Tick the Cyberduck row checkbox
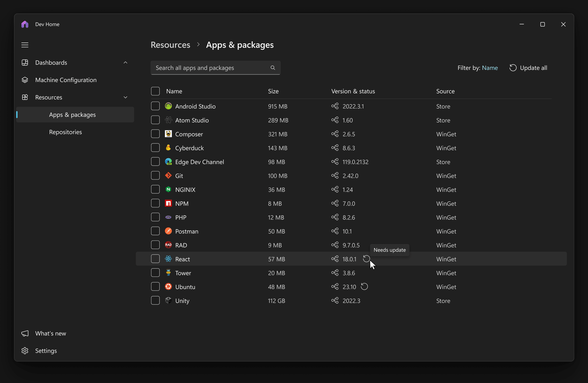 [x=155, y=148]
